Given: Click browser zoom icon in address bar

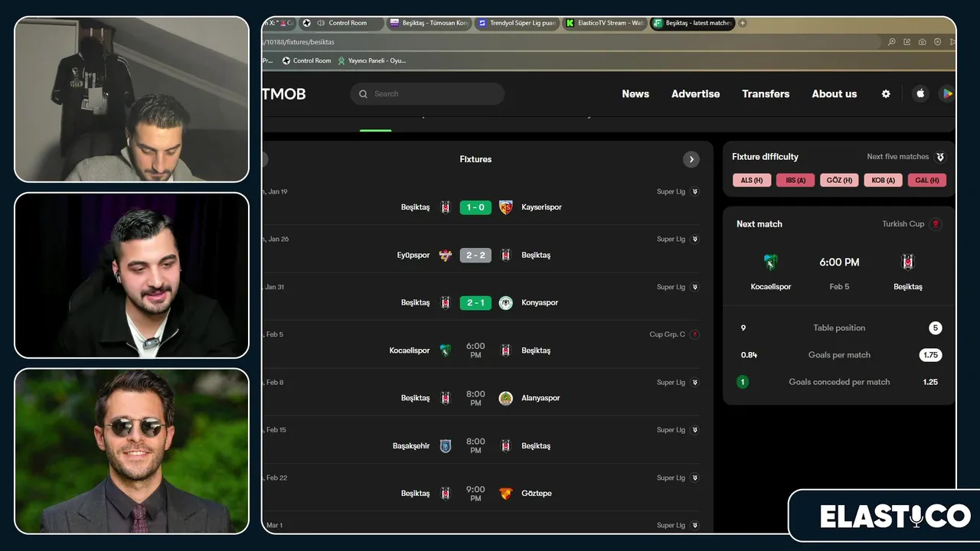Looking at the screenshot, I should pyautogui.click(x=892, y=42).
